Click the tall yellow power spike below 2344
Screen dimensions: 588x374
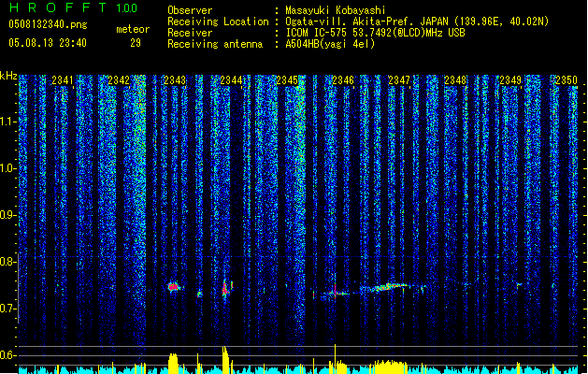225,360
